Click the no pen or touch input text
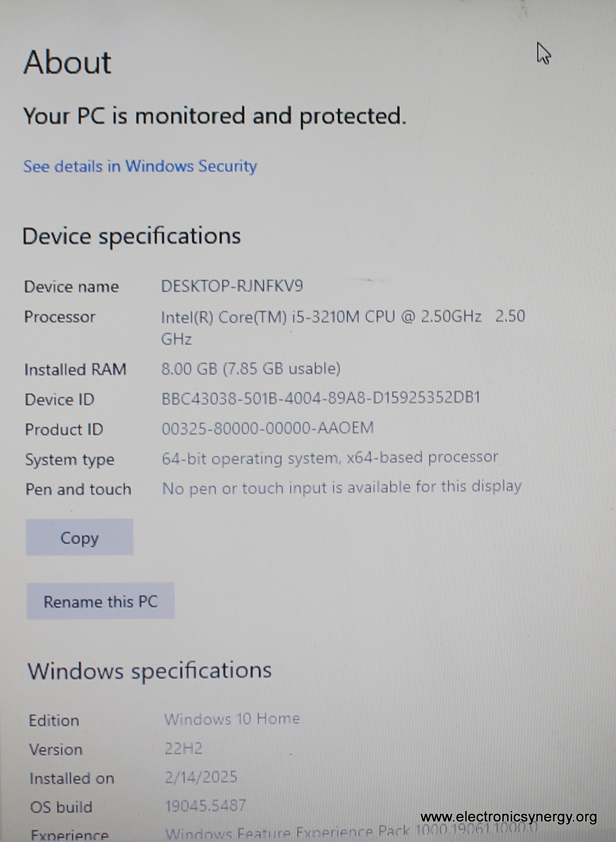Screen dimensions: 616x842 [341, 488]
